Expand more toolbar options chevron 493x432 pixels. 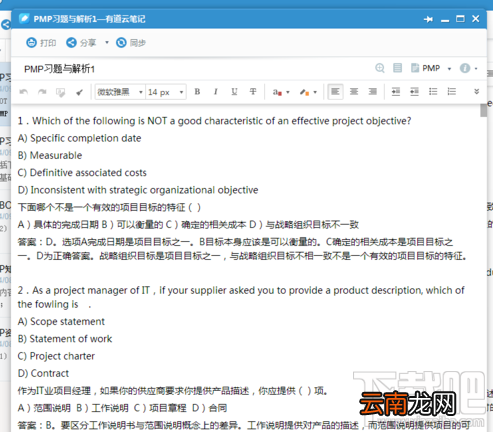pyautogui.click(x=477, y=91)
